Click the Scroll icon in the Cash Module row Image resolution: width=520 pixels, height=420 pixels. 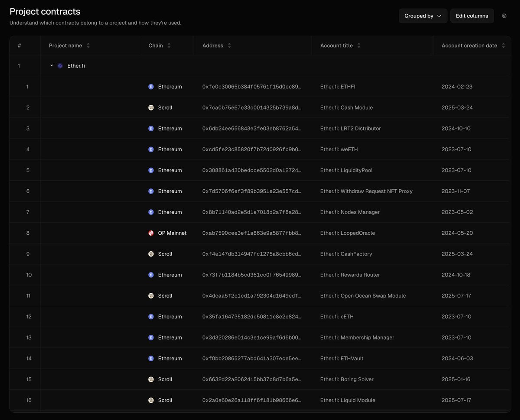coord(151,108)
